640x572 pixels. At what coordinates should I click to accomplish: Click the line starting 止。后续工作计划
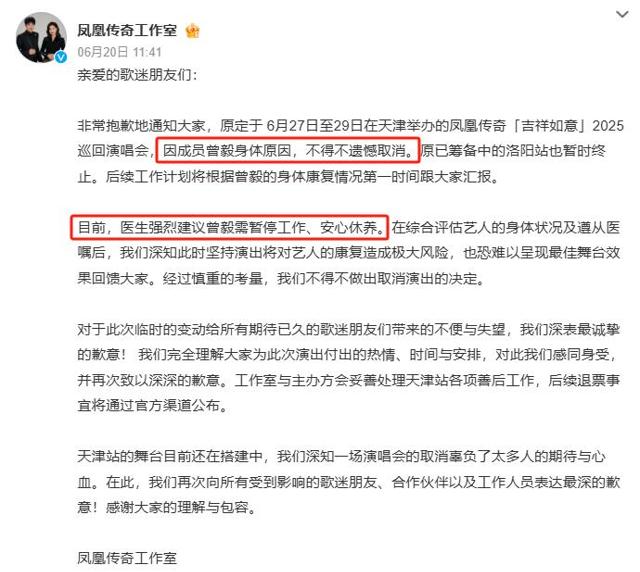(x=288, y=177)
